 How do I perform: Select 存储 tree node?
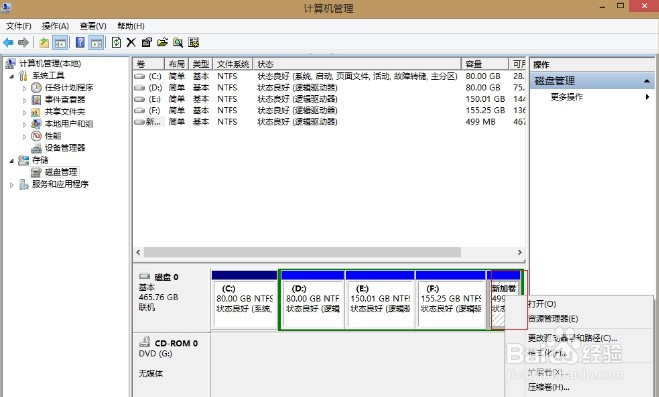(40, 160)
